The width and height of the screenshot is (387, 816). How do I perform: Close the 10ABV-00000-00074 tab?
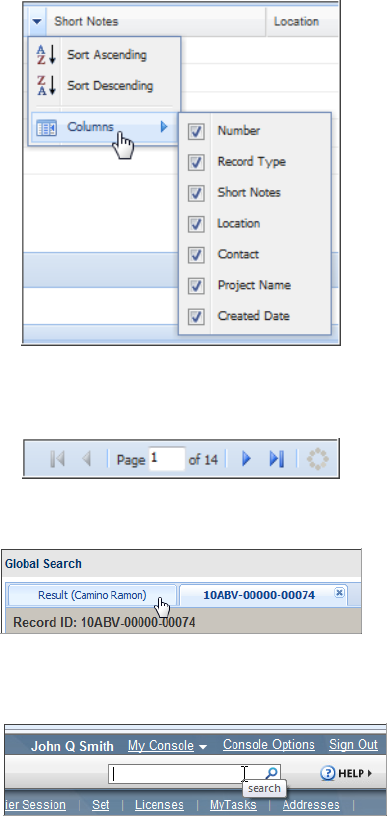point(339,593)
